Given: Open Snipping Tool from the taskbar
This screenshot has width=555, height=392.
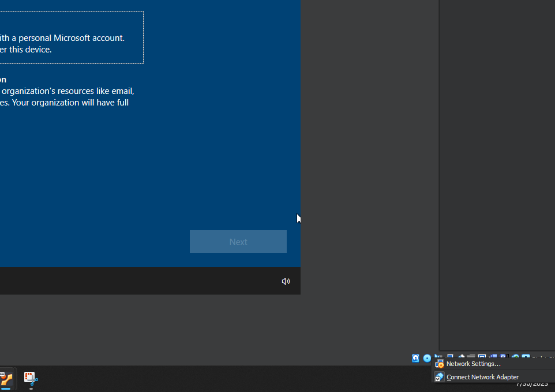Looking at the screenshot, I should click(31, 379).
